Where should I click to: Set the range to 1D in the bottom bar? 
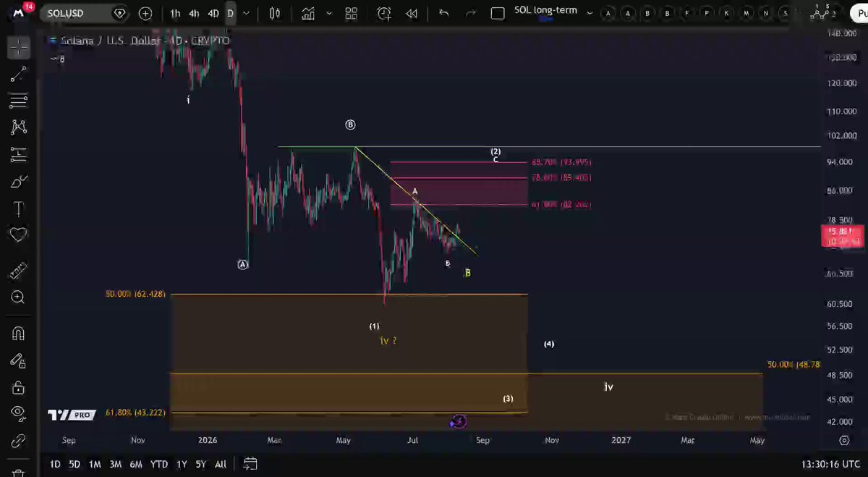click(x=55, y=464)
